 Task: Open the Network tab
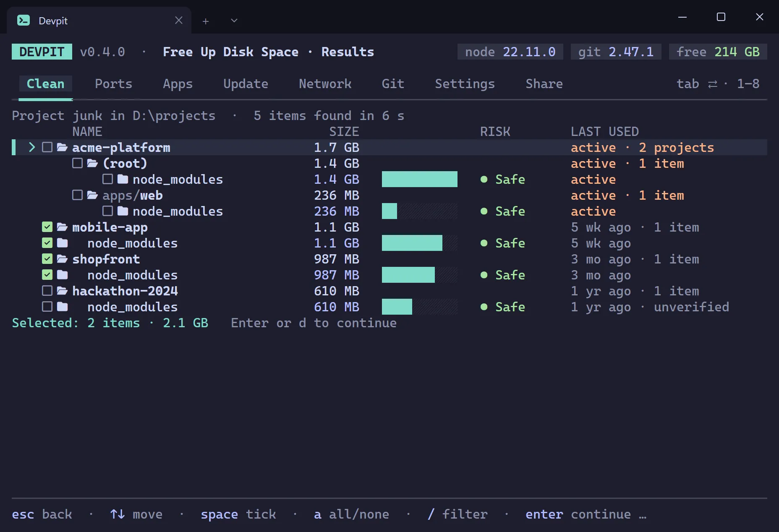point(325,84)
